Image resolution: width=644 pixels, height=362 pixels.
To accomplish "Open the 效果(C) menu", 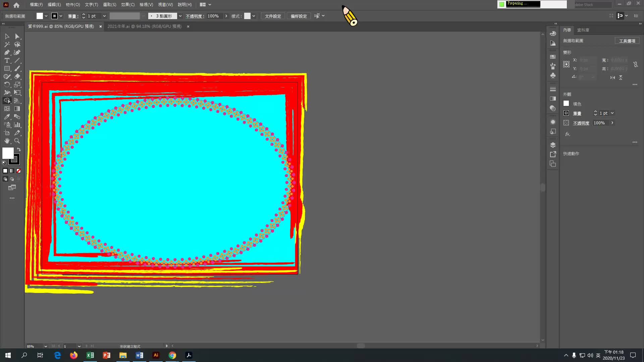I will pos(127,5).
